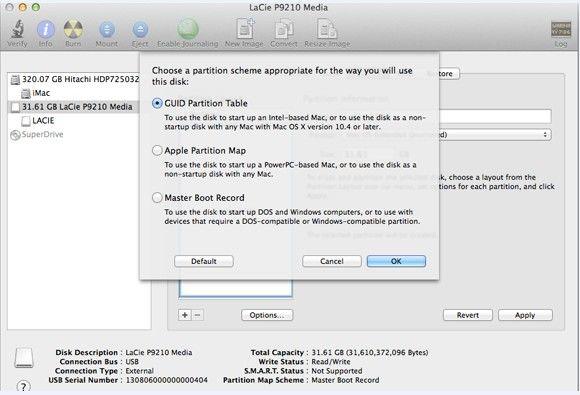Click the Disk Description LaCie P9210 Media text
The width and height of the screenshot is (580, 395).
point(159,352)
